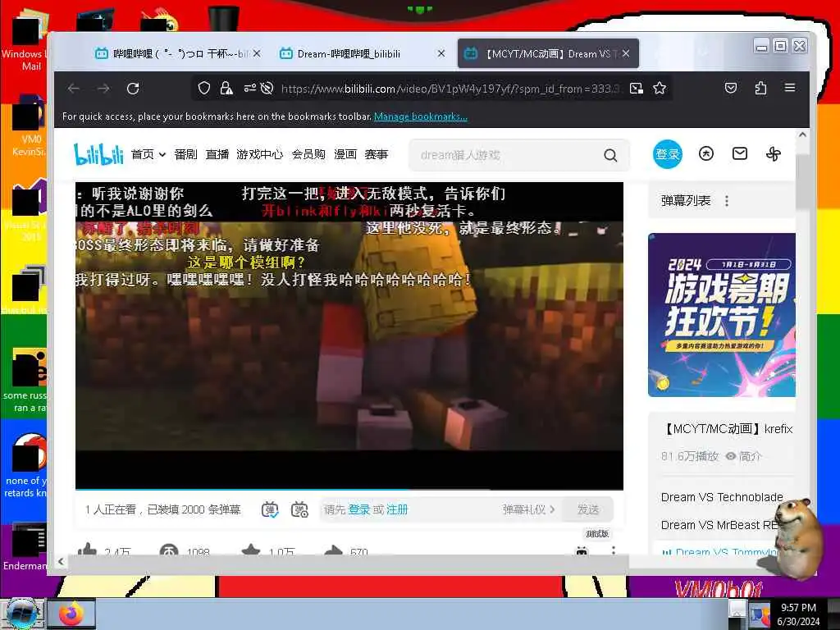Open danmaku settings icon below the video
Screen dimensions: 840x630
click(x=300, y=509)
